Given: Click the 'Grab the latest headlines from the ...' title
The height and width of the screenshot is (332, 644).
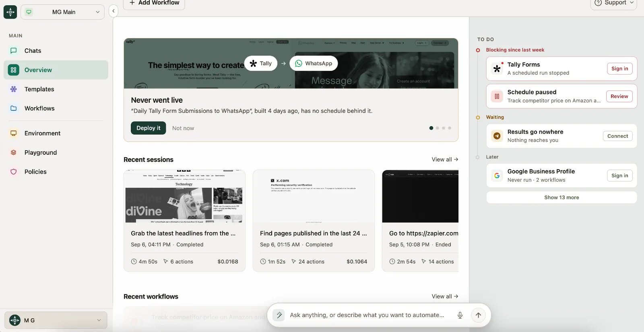Looking at the screenshot, I should pyautogui.click(x=183, y=233).
